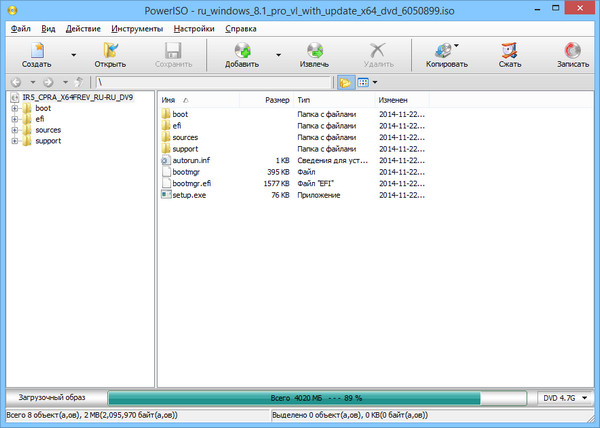Click the Копировать (Copy) disc icon
The height and width of the screenshot is (428, 600).
[x=444, y=50]
